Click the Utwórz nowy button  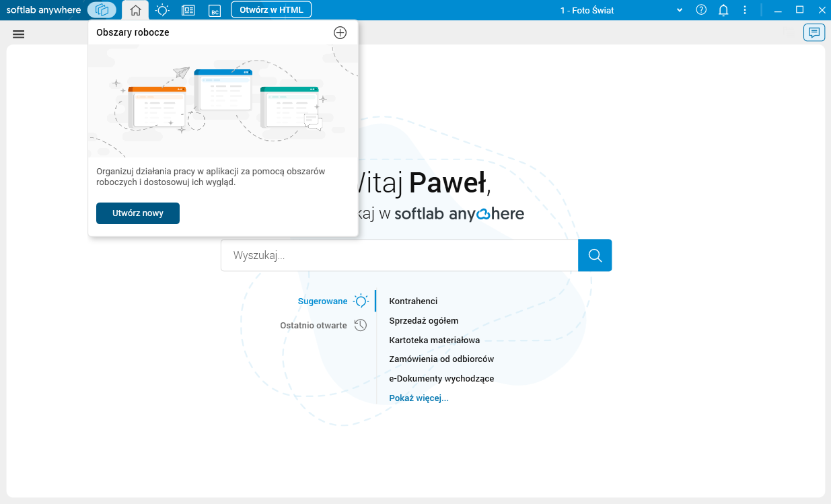137,213
